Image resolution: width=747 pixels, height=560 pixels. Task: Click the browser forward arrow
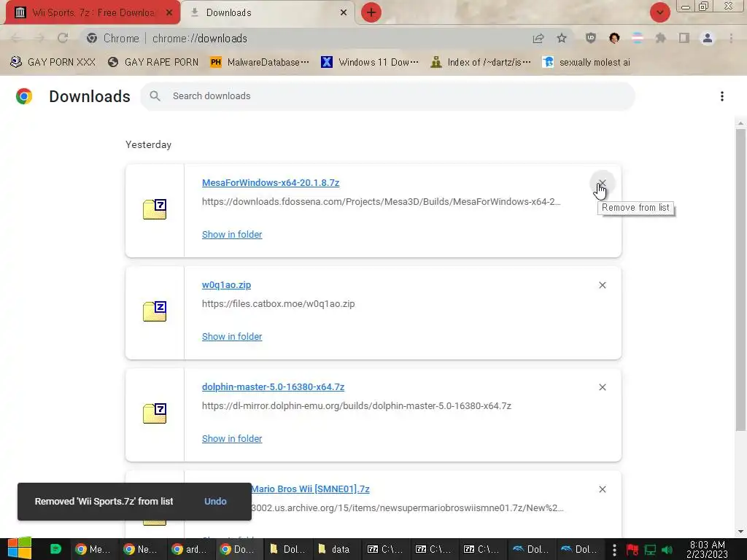39,38
